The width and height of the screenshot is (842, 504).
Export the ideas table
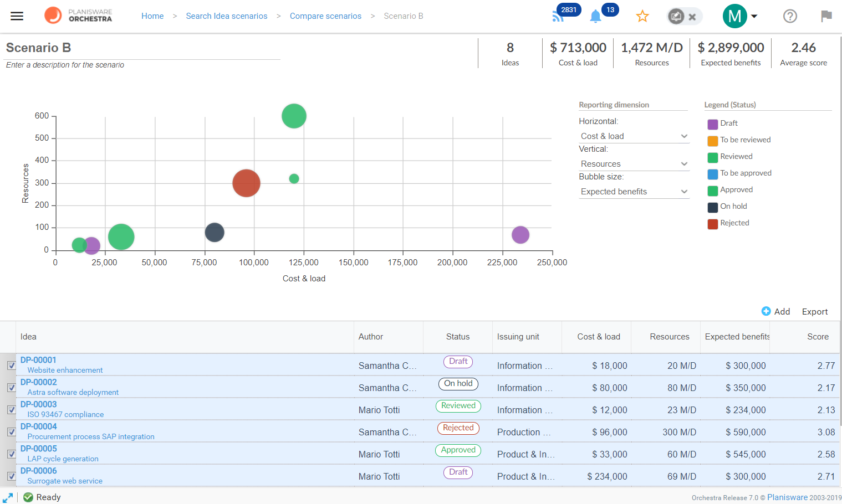[814, 312]
